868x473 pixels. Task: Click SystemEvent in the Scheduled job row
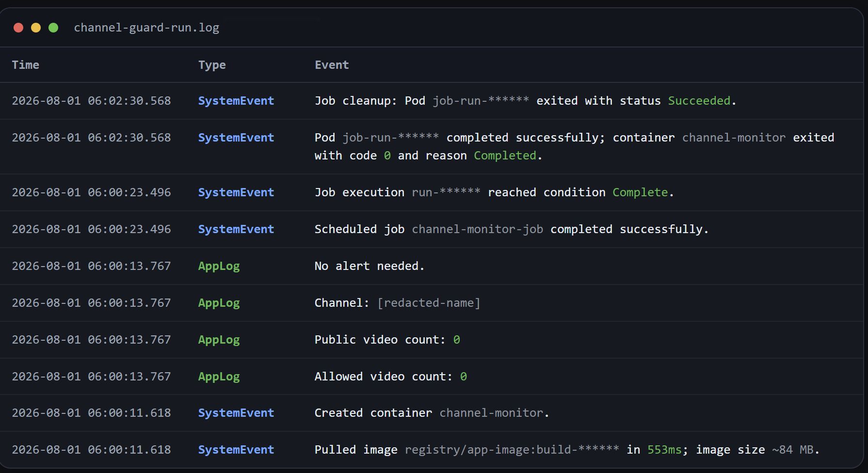236,229
